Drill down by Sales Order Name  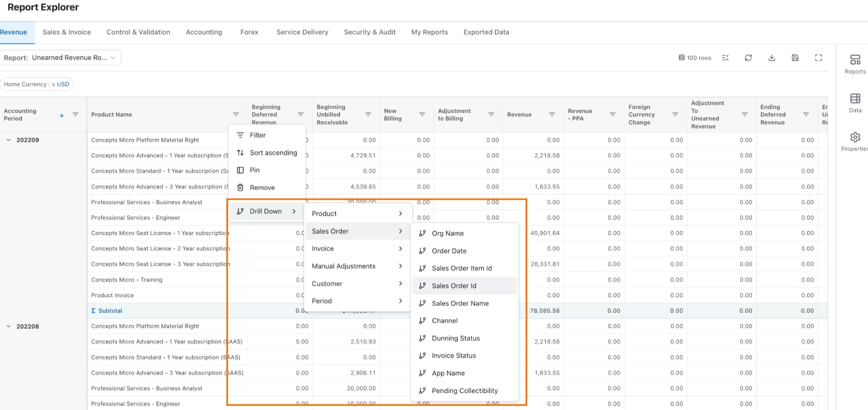465,303
